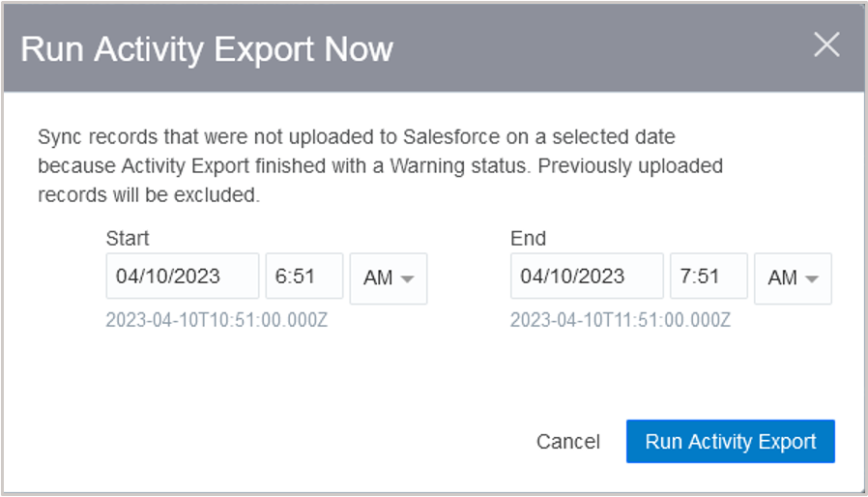Click the dialog title Run Activity Export Now

207,49
